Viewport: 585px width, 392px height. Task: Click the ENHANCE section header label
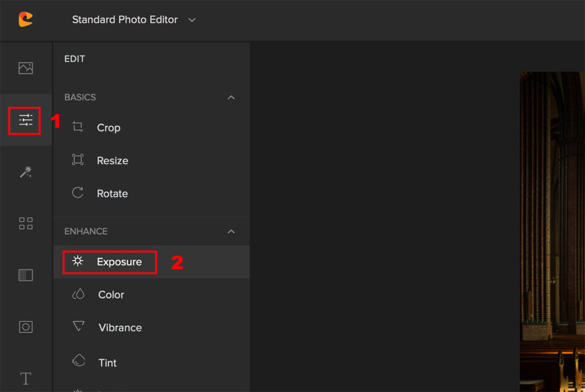pyautogui.click(x=86, y=232)
